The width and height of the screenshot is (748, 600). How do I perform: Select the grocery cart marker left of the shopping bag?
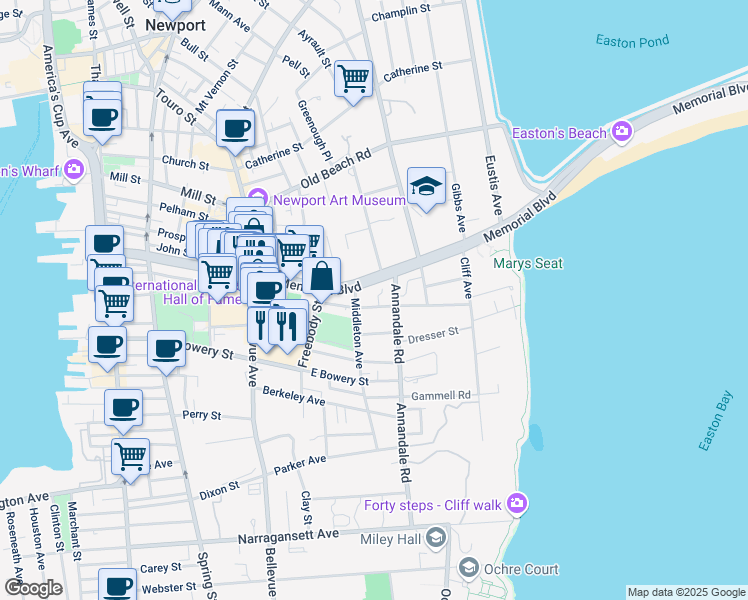coord(292,252)
